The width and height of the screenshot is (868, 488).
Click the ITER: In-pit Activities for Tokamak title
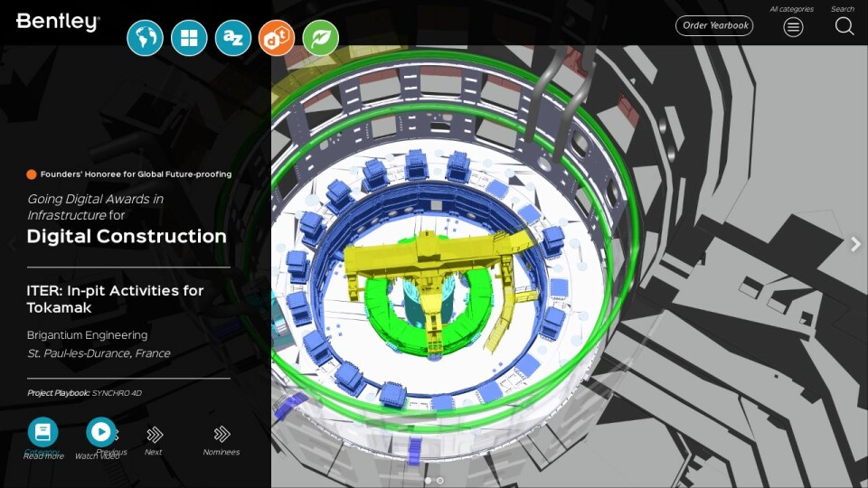115,299
